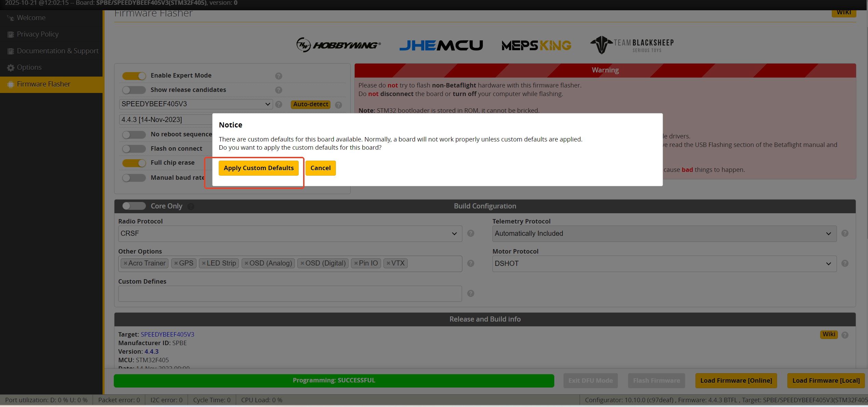The width and height of the screenshot is (868, 407).
Task: Remove the GPS tag from Other Options
Action: click(176, 263)
